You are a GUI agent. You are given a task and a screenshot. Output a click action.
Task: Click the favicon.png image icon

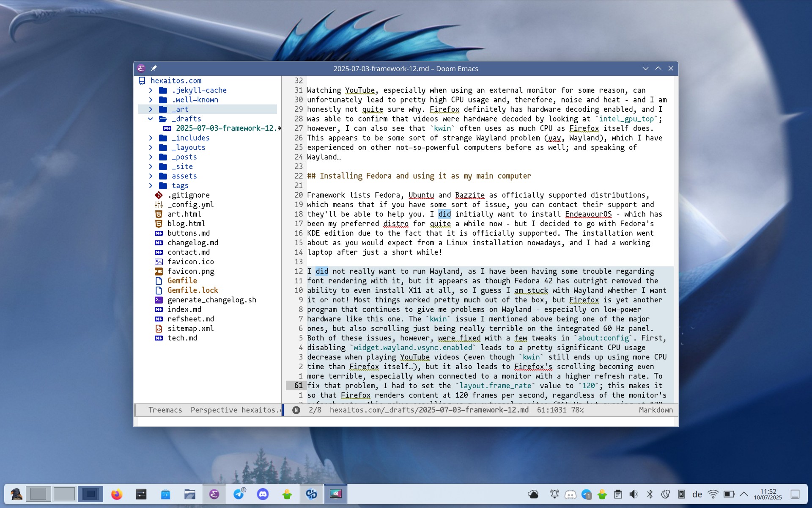pyautogui.click(x=159, y=271)
